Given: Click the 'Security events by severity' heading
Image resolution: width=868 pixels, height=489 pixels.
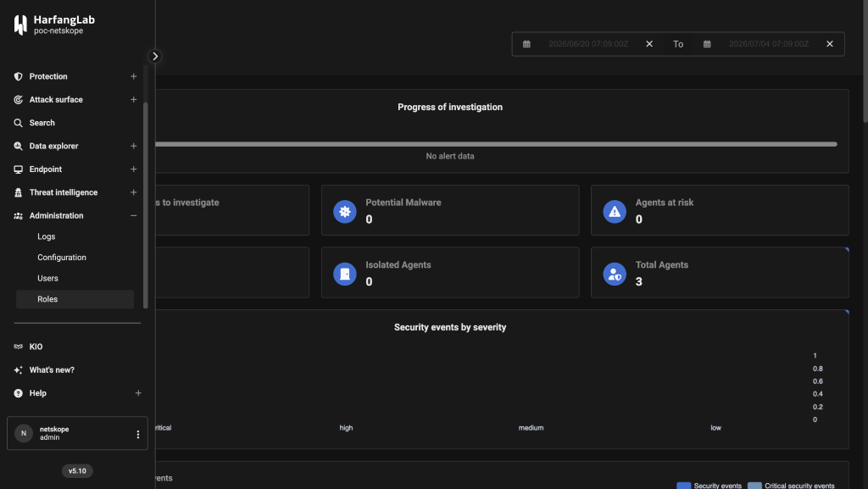Looking at the screenshot, I should click(x=450, y=327).
